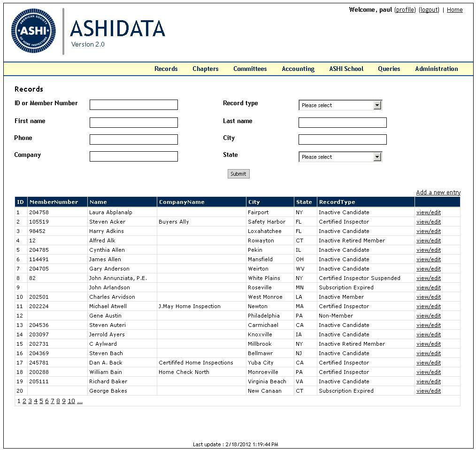Image resolution: width=476 pixels, height=450 pixels.
Task: Click into the Company field
Action: (134, 156)
